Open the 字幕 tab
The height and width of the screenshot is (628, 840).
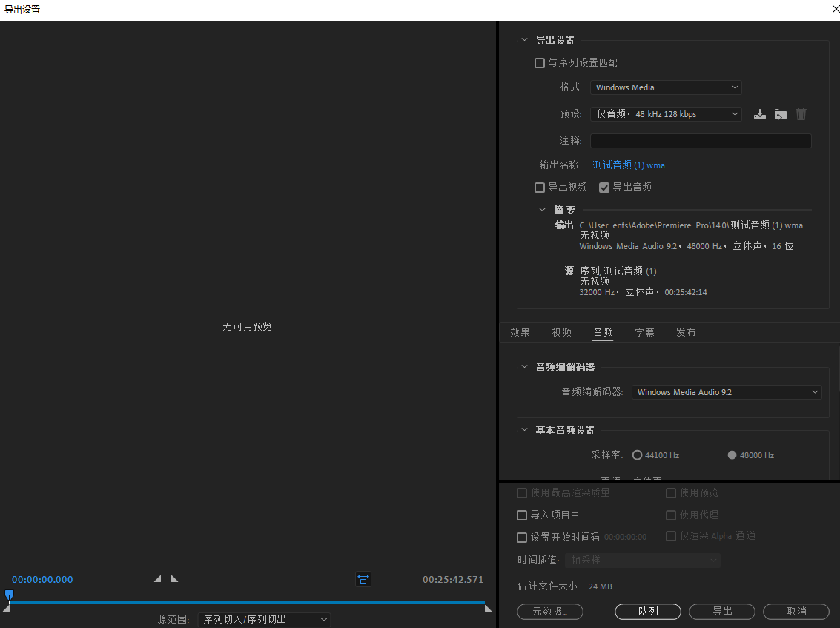point(644,332)
